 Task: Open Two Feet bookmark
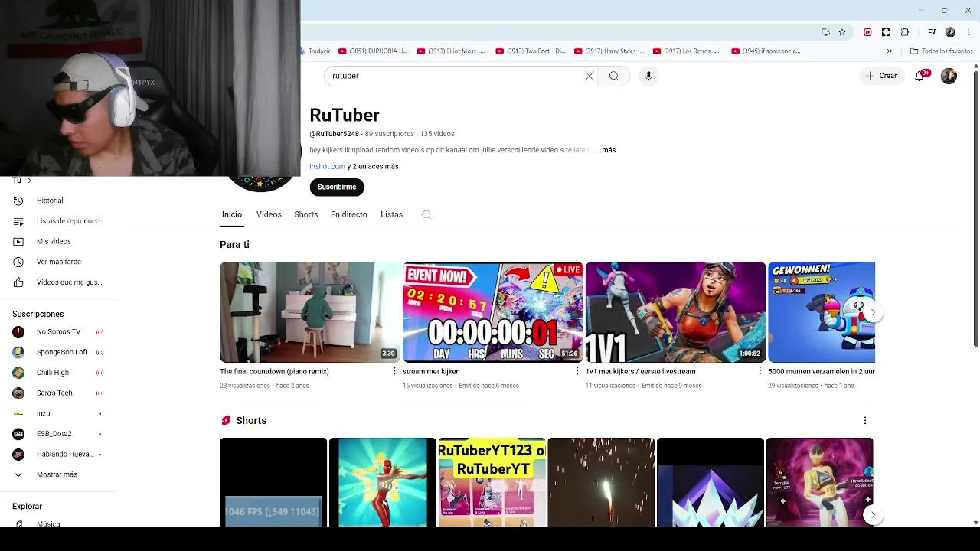[531, 51]
